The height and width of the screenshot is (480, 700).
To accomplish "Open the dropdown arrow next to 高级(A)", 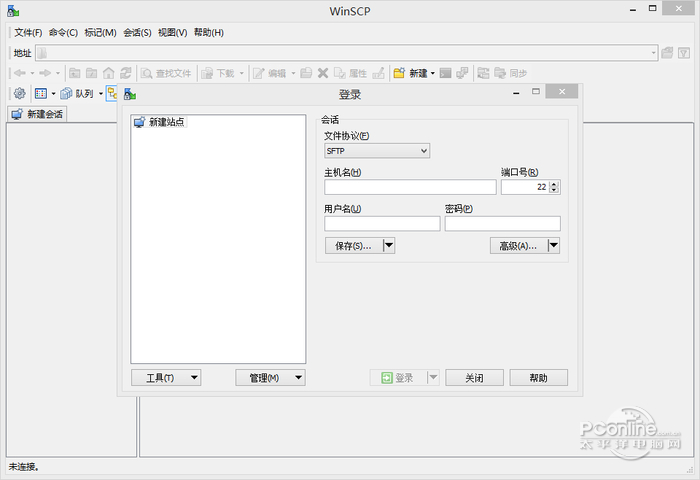I will click(554, 245).
